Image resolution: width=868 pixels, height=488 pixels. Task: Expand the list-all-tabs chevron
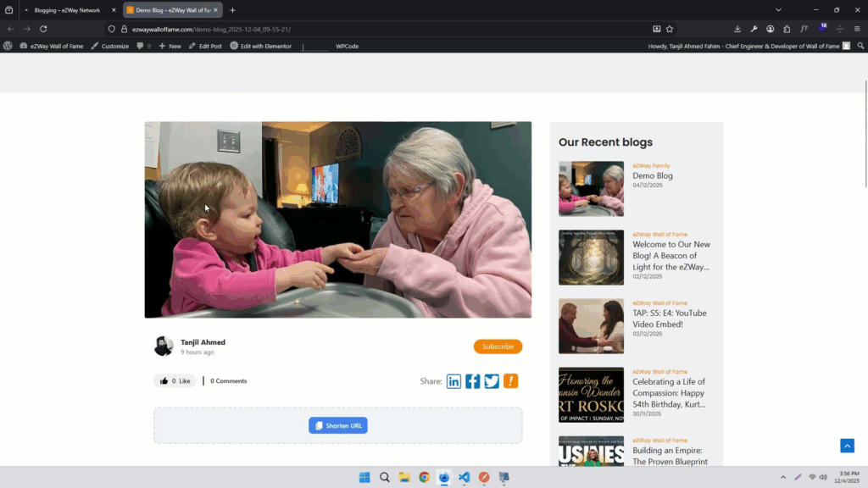coord(778,10)
